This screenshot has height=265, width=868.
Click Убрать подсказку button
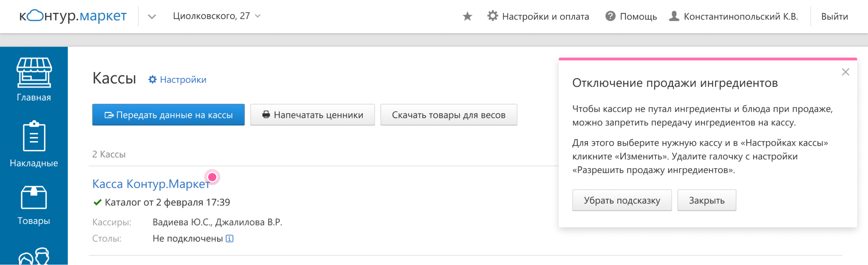pos(622,200)
